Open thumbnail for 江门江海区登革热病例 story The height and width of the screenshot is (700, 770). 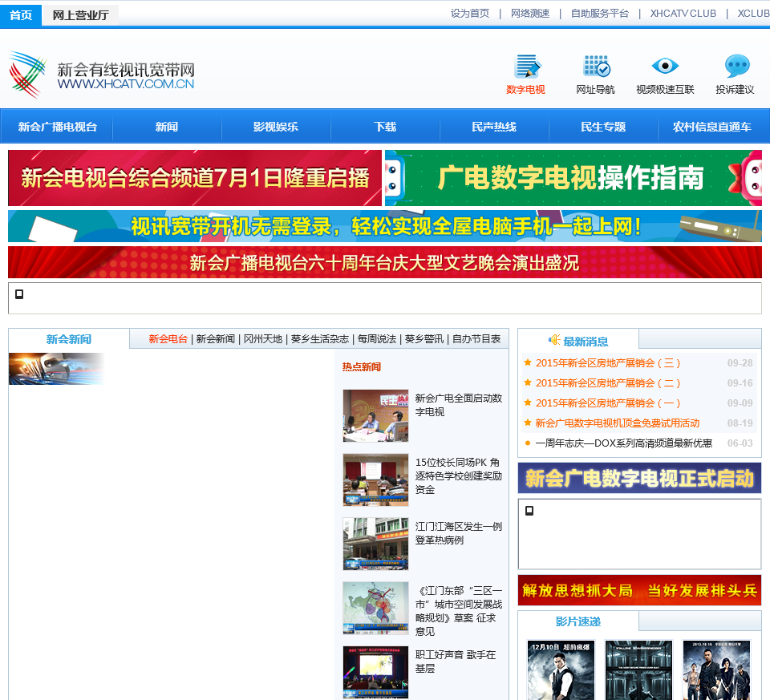click(x=375, y=544)
